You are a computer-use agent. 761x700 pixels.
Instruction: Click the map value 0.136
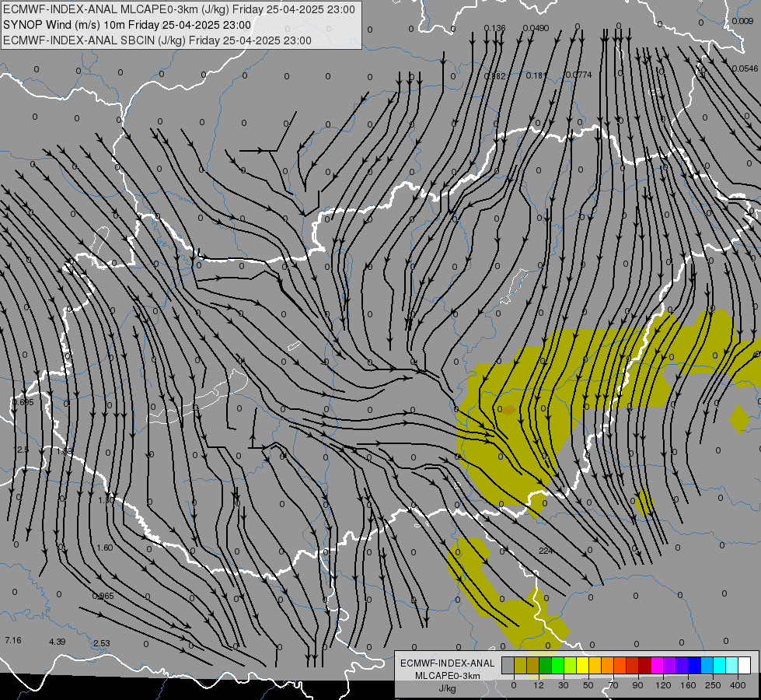tap(494, 28)
